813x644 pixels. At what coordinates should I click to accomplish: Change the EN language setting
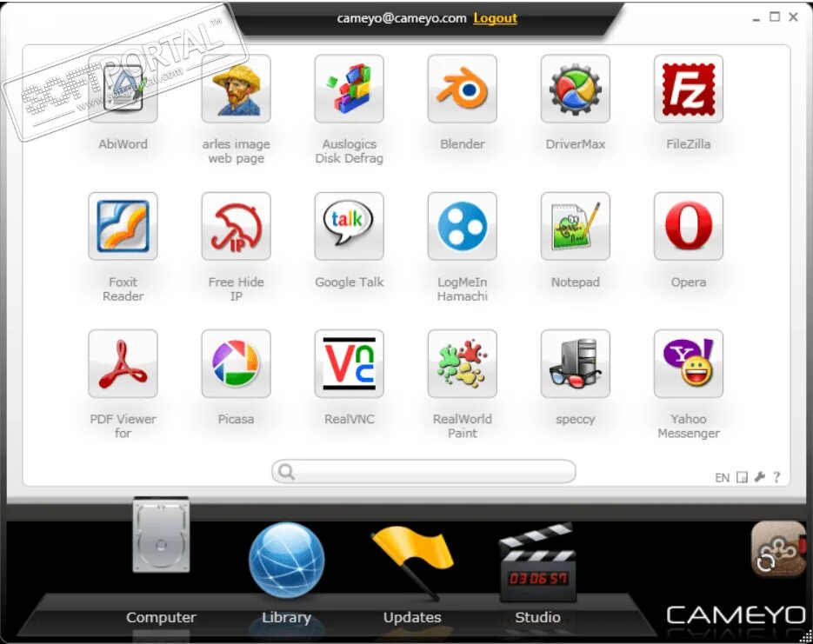(x=722, y=478)
